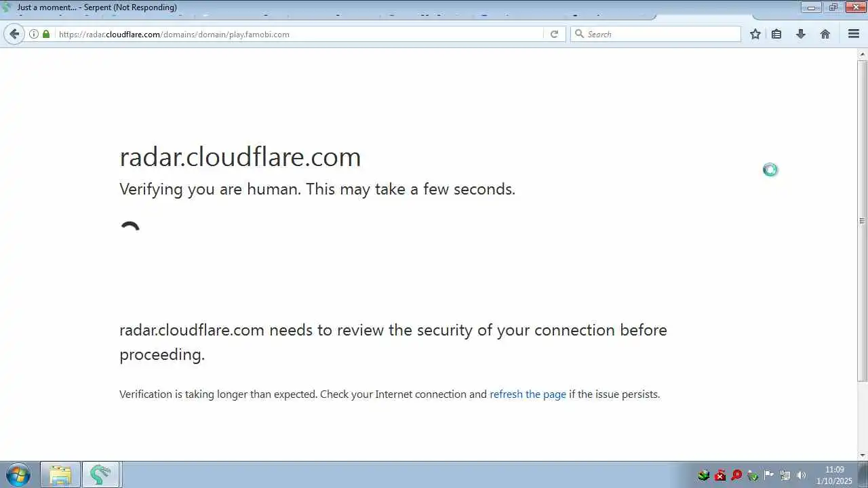The image size is (868, 488).
Task: Reload the page using the refresh icon
Action: pos(554,34)
